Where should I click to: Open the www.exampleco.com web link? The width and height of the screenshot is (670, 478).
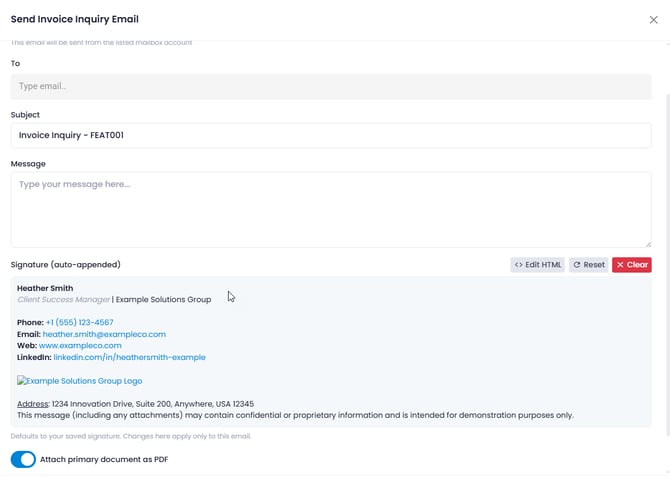(80, 345)
